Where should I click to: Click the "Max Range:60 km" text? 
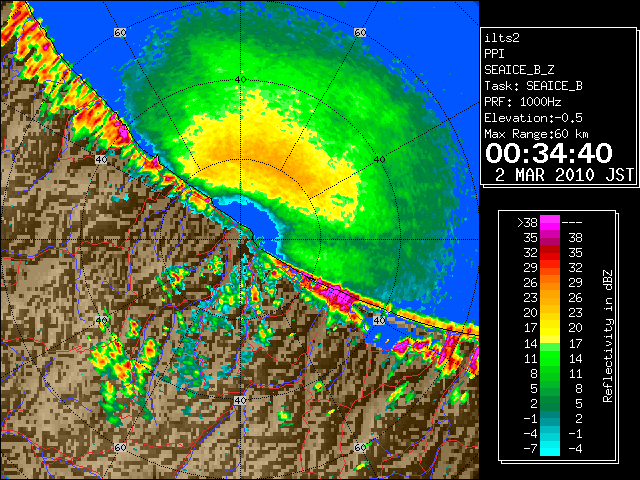coord(537,134)
